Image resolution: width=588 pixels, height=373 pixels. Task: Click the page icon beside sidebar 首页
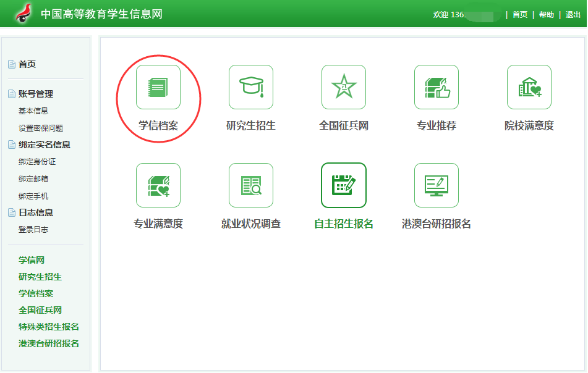coord(12,64)
